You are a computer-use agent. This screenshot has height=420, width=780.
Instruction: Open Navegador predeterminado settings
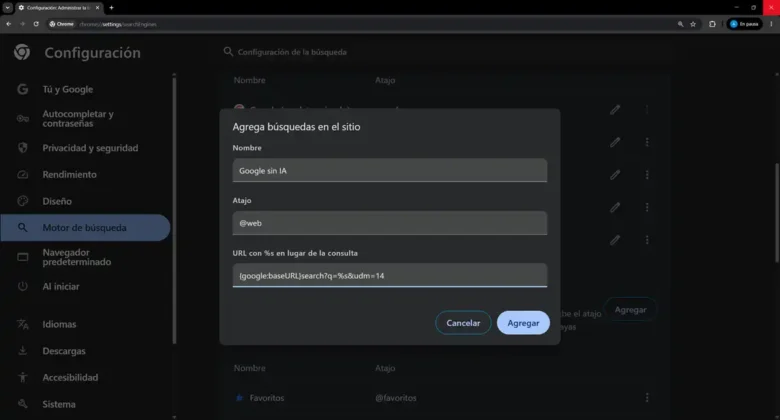point(77,257)
